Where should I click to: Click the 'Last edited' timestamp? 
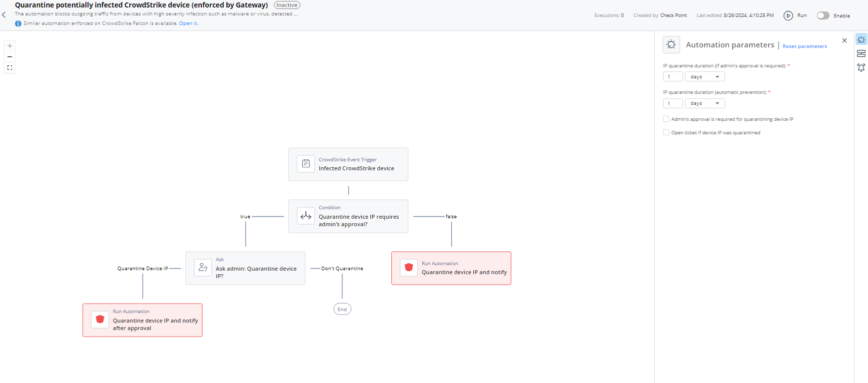pyautogui.click(x=735, y=15)
